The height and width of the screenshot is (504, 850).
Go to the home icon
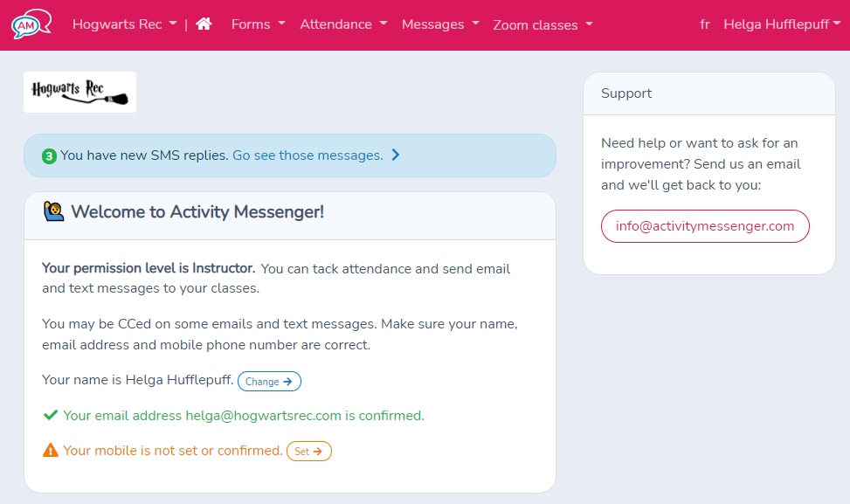tap(204, 24)
